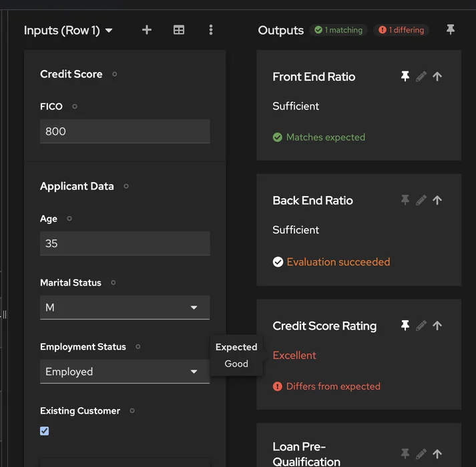Edit Front End Ratio expected value
This screenshot has height=467, width=476.
(421, 77)
